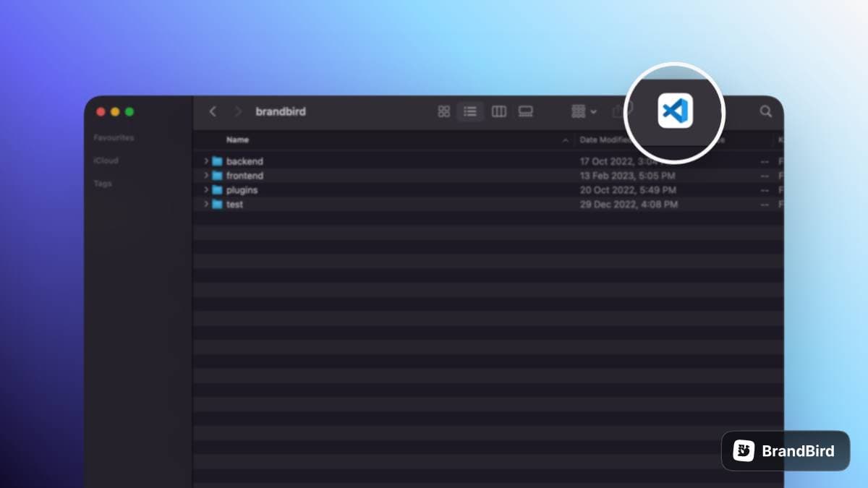Screen dimensions: 868x488
Task: Switch to icon grid view
Action: click(444, 111)
